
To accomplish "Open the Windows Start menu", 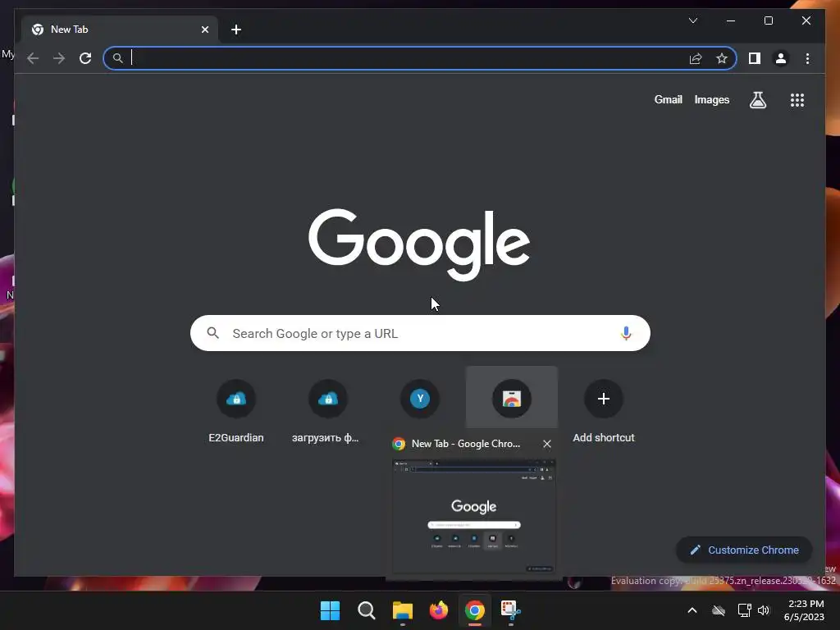I will coord(330,610).
